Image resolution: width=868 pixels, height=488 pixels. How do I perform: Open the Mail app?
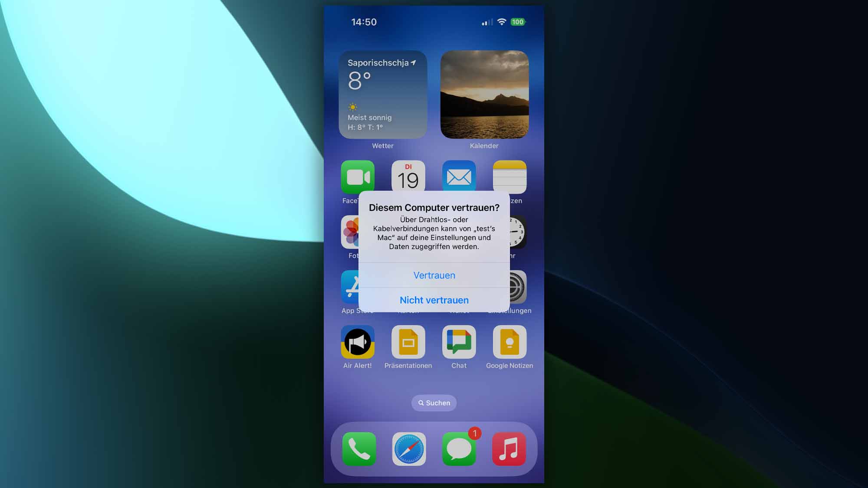pos(458,177)
